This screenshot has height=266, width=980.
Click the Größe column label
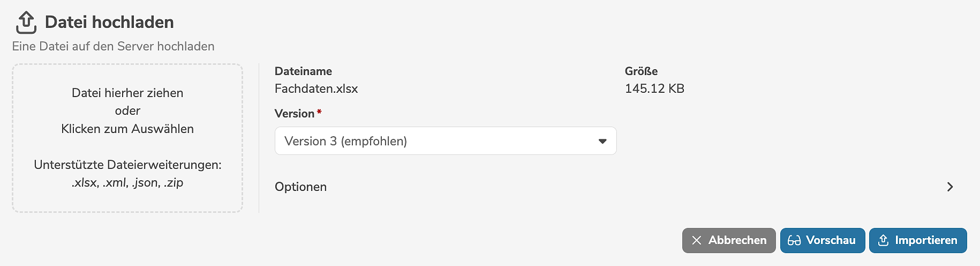pos(641,71)
